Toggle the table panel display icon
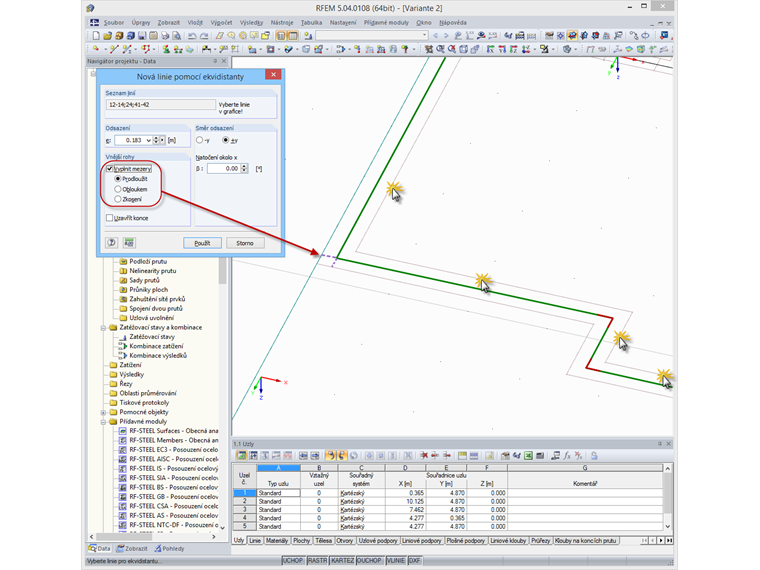Screen dimensions: 760x570 (x=293, y=35)
